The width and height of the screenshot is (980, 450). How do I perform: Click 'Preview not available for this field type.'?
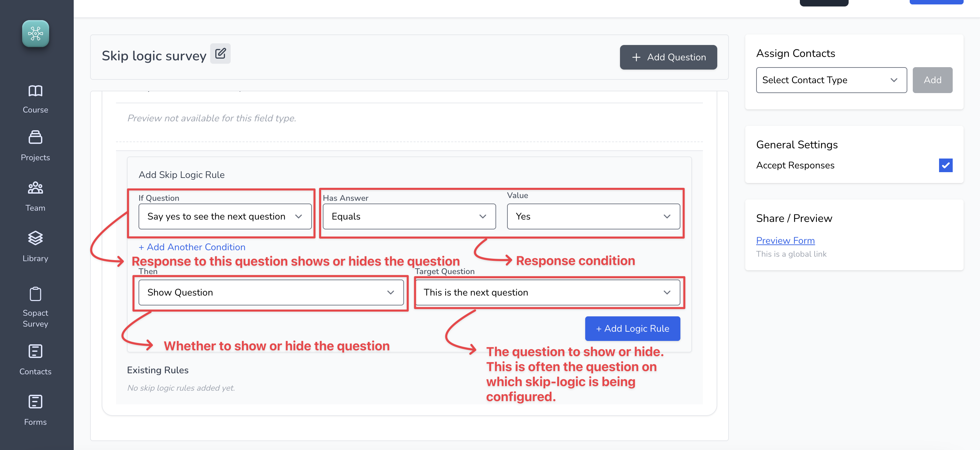pyautogui.click(x=212, y=118)
